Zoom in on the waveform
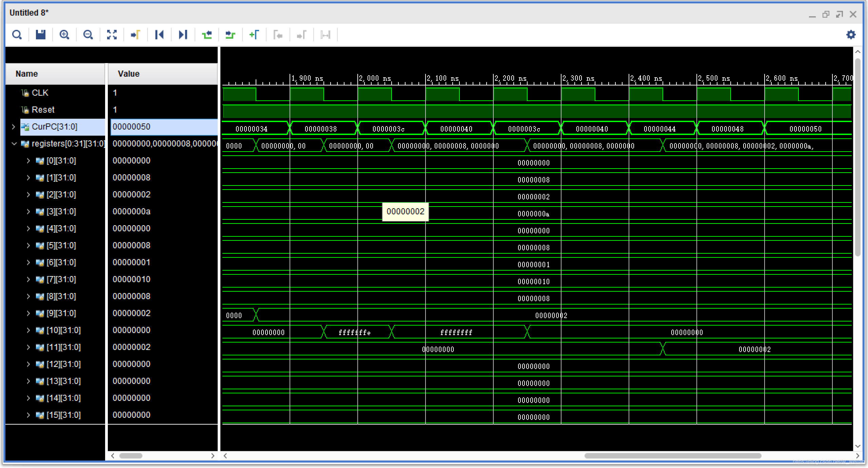868x468 pixels. point(64,35)
